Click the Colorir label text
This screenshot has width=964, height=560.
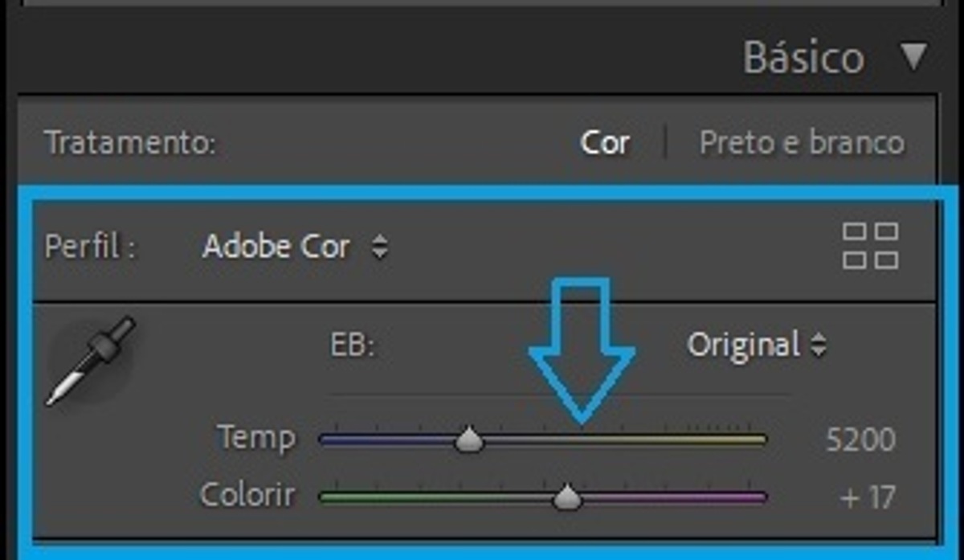[x=247, y=495]
